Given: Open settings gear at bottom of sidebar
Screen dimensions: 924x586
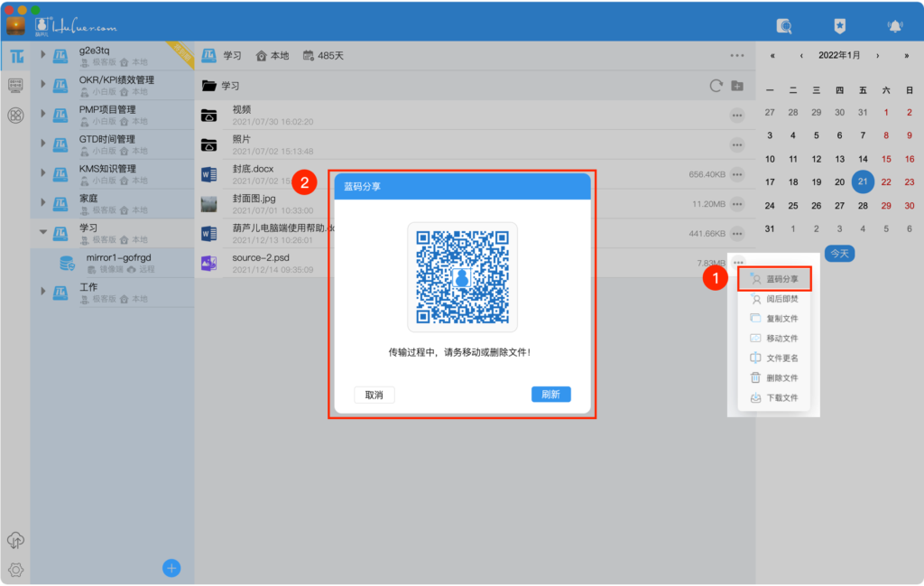Looking at the screenshot, I should pos(15,570).
